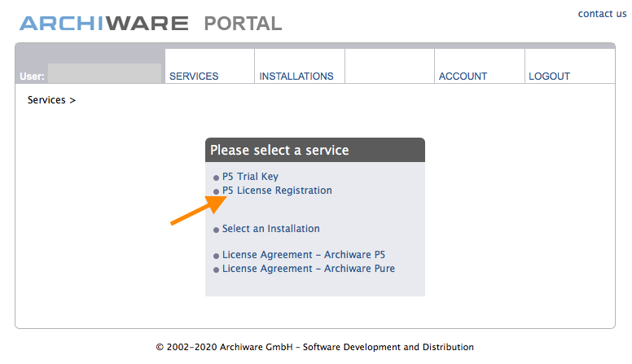Open P5 License Registration
The image size is (632, 364).
point(277,191)
